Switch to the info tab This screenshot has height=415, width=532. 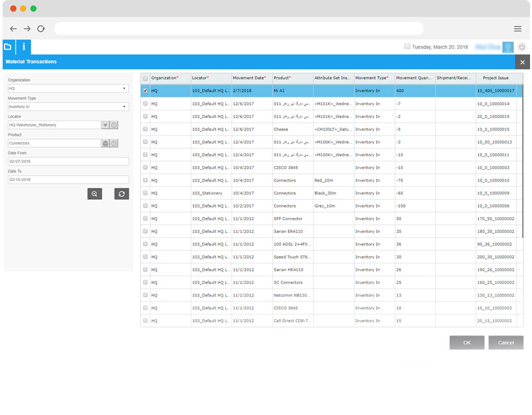pyautogui.click(x=23, y=47)
